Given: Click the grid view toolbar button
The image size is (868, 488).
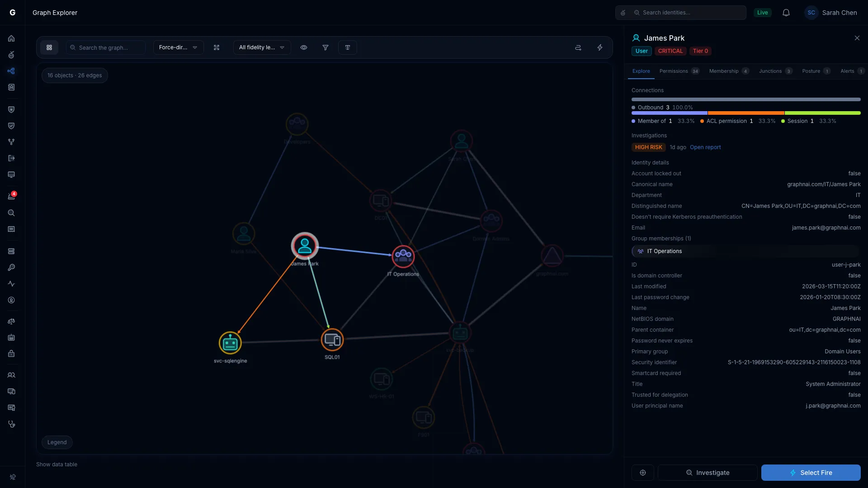Looking at the screenshot, I should (x=49, y=47).
